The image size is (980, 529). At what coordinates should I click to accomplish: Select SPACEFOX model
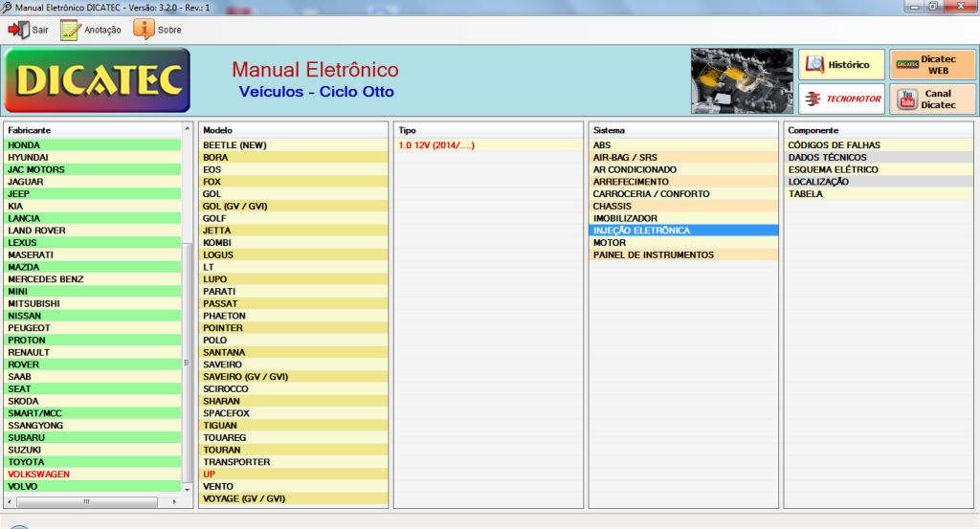click(293, 413)
